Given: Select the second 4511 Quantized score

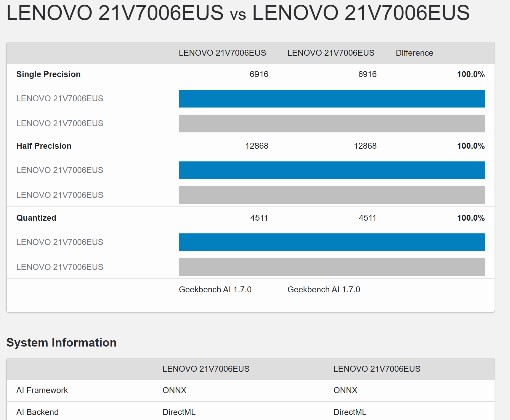Looking at the screenshot, I should (368, 218).
